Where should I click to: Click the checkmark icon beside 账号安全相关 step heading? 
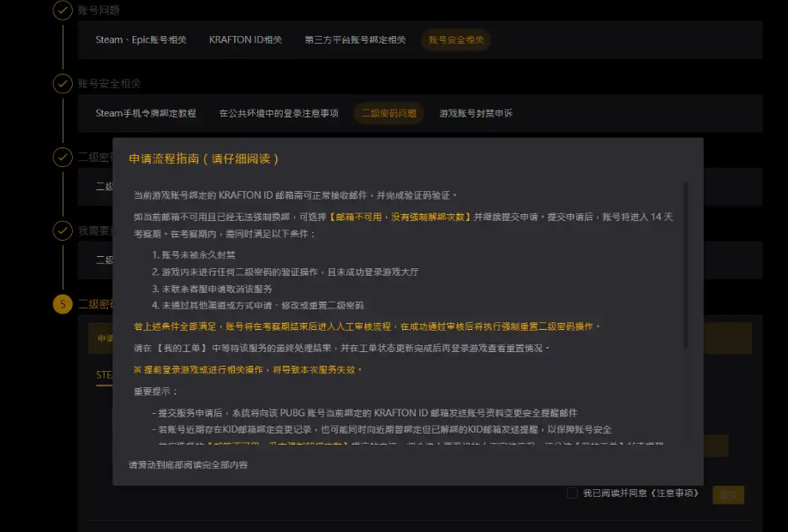63,84
